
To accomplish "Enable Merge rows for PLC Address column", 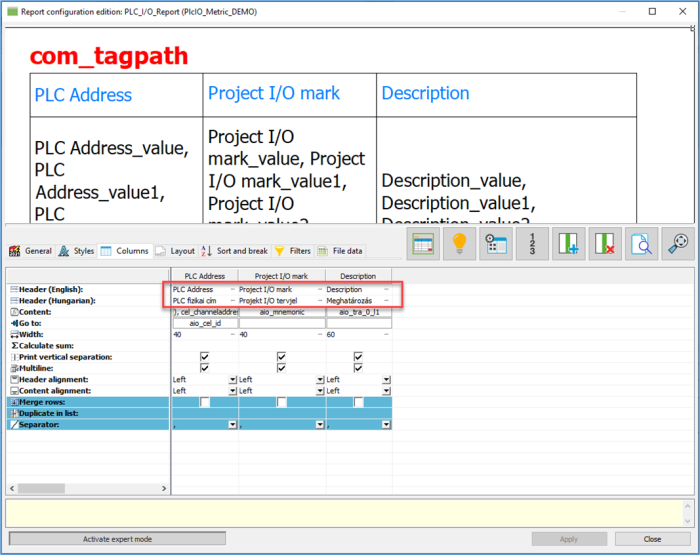I will pyautogui.click(x=204, y=402).
